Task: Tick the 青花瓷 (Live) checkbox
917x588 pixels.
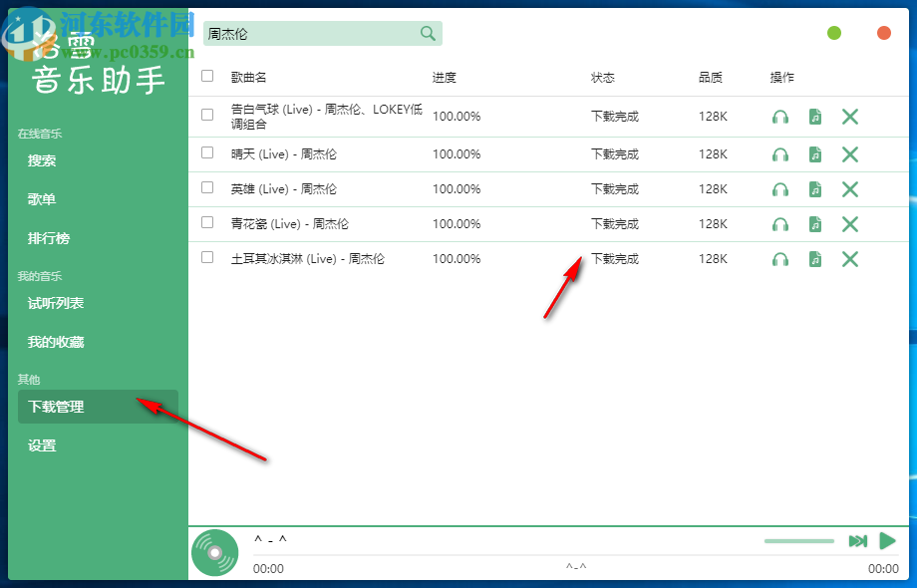Action: (x=207, y=222)
